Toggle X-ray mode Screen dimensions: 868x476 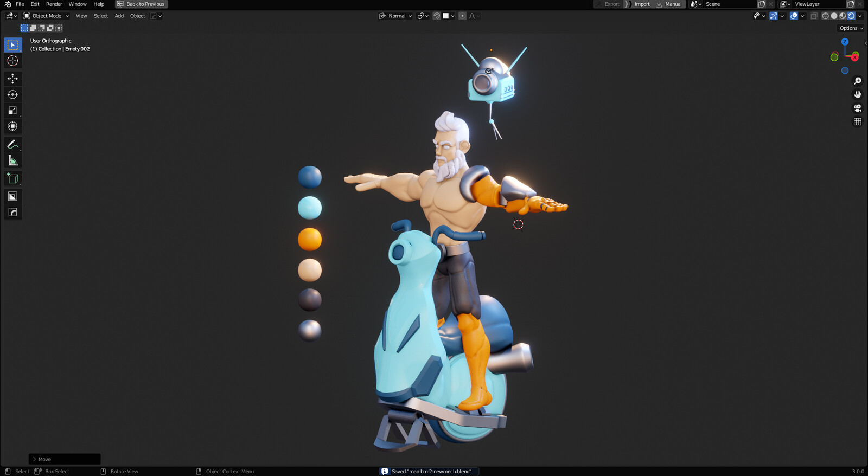[x=814, y=16]
